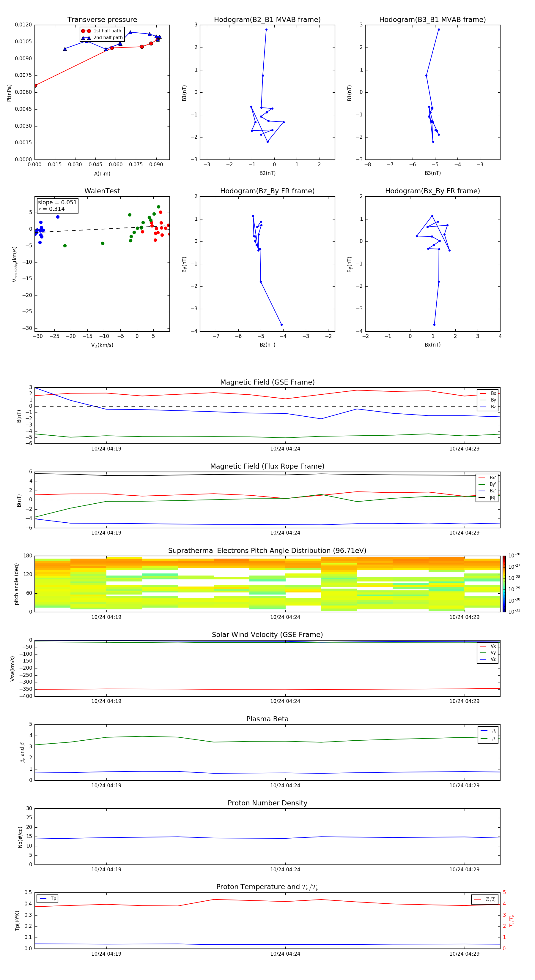Click the 'B3(nT)' x-axis label
Viewport: 535px width, 980px height.
tap(432, 173)
